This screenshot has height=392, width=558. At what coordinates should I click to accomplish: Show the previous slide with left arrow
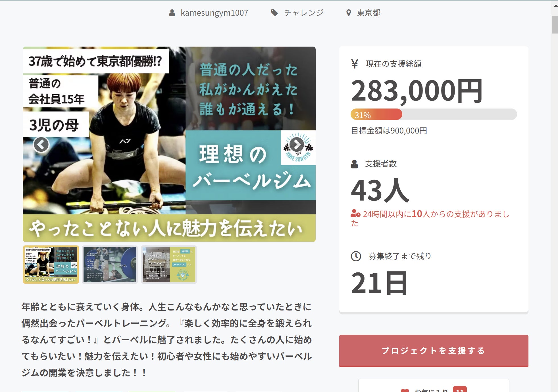(x=41, y=145)
